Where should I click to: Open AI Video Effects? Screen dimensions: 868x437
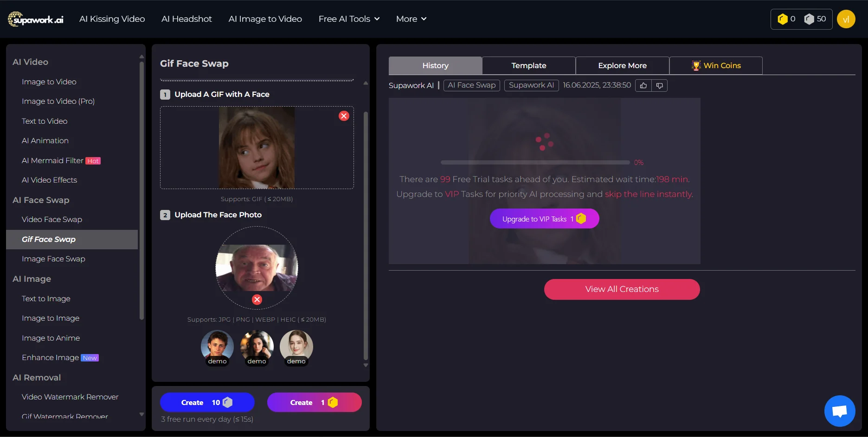click(49, 180)
